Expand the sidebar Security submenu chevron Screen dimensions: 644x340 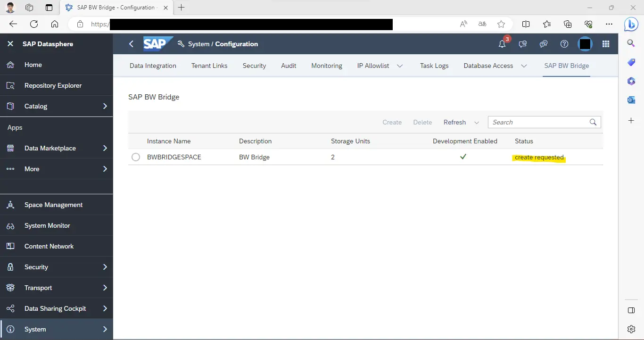click(105, 267)
